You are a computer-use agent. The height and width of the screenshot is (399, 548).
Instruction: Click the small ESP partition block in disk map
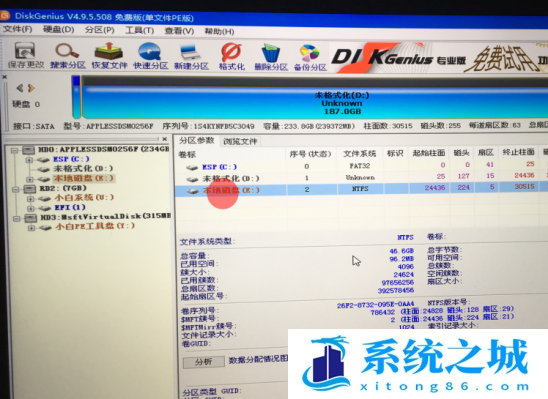(x=76, y=97)
